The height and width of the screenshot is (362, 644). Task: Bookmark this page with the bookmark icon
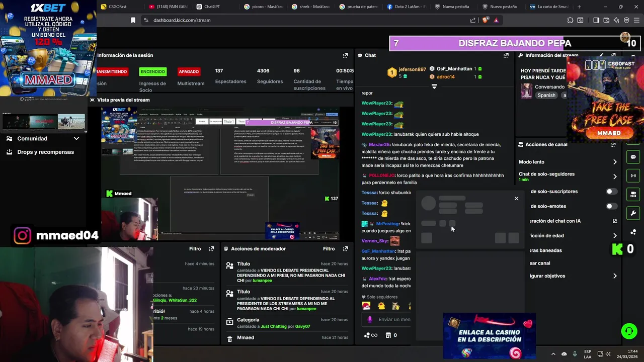tap(133, 20)
